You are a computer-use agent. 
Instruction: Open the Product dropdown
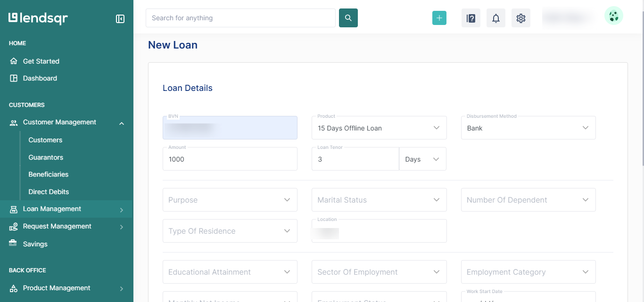379,128
